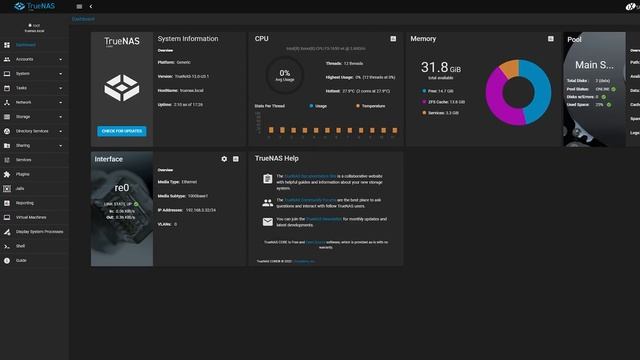Click the newsletter envelope icon in Help
This screenshot has width=640, height=360.
point(268,222)
